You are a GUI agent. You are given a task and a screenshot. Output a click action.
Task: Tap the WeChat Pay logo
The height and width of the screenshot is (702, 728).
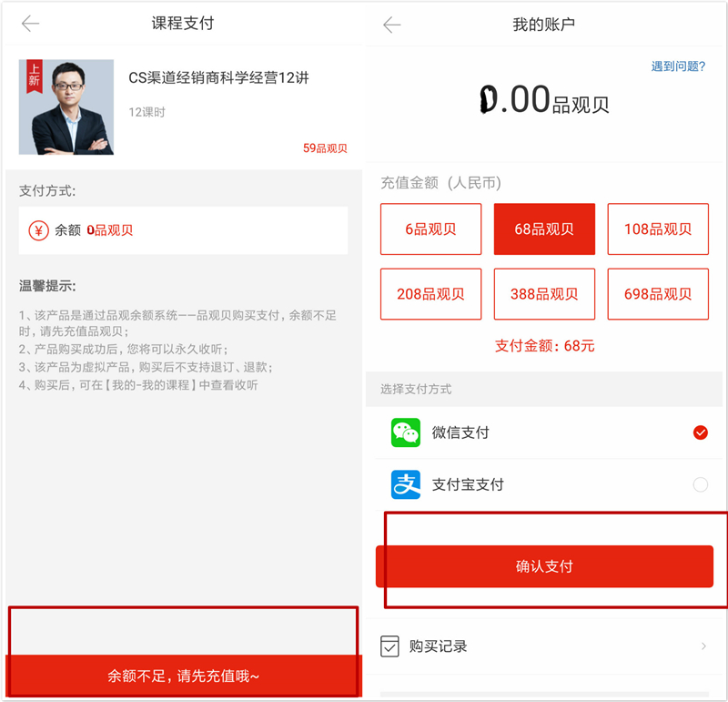tap(405, 432)
